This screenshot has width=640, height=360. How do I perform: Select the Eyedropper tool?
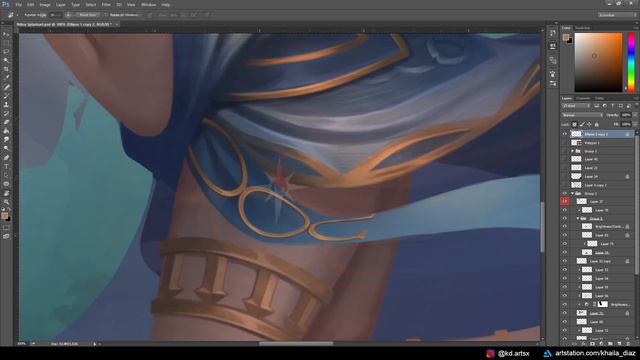[x=6, y=78]
